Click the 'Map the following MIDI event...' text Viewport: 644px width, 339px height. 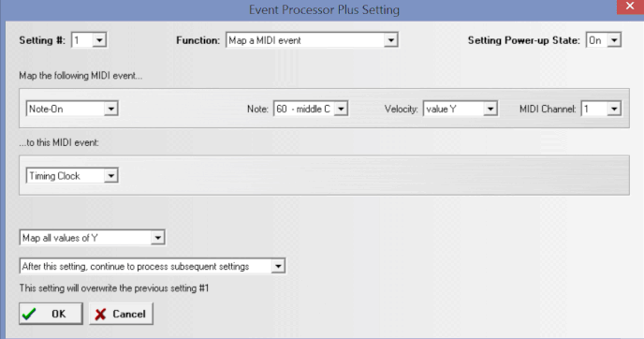[x=80, y=76]
